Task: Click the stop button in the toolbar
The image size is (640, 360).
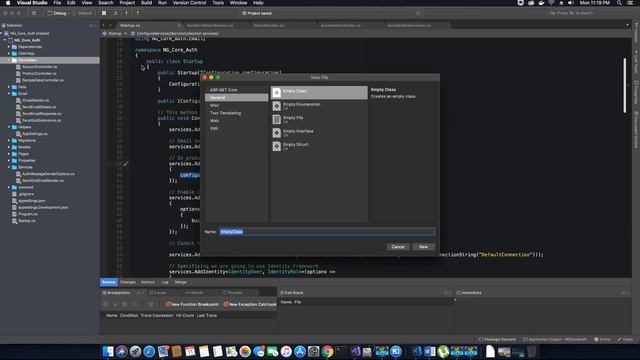Action: (104, 13)
